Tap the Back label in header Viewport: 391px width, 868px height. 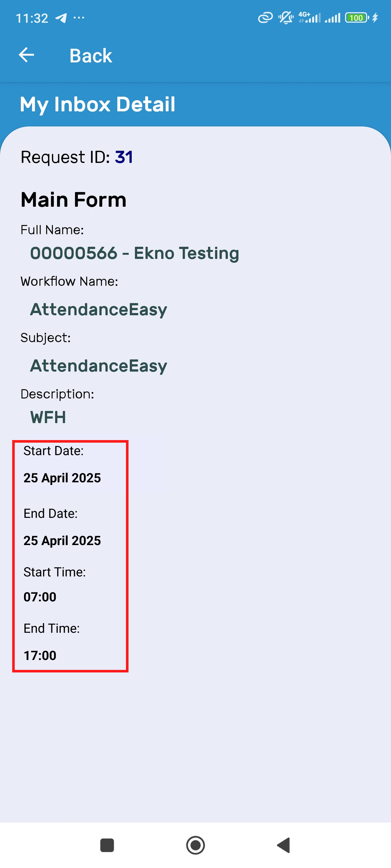click(x=90, y=56)
